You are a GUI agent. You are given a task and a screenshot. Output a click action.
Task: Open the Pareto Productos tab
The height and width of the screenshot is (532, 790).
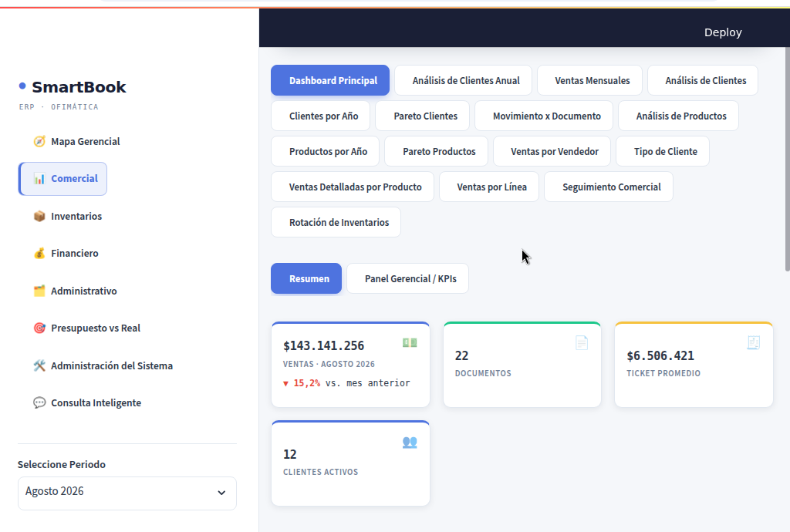[x=437, y=151]
